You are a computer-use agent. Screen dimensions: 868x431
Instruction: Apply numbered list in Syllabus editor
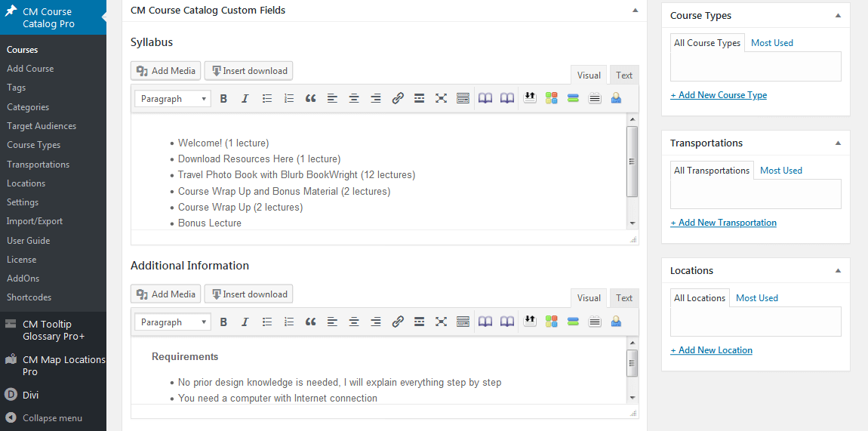click(x=288, y=99)
